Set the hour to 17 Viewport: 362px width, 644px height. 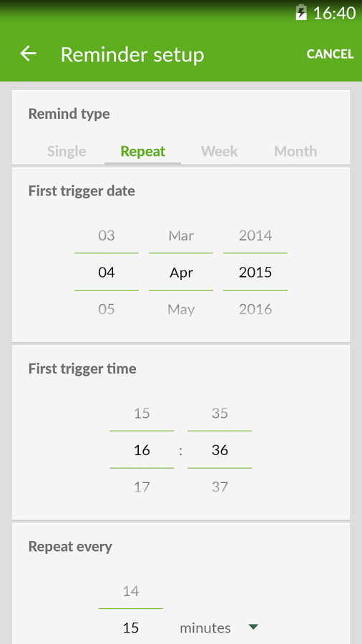142,487
